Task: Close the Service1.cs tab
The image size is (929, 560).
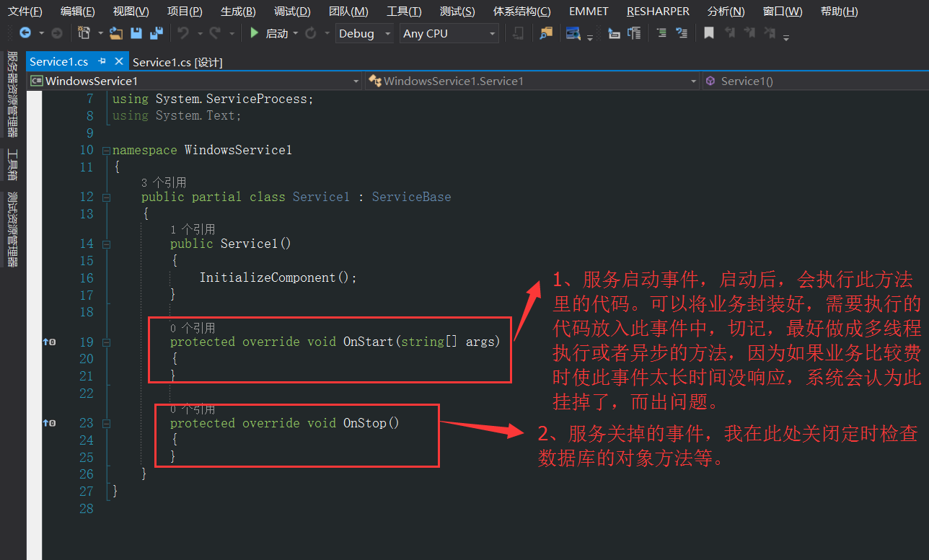Action: click(x=120, y=62)
